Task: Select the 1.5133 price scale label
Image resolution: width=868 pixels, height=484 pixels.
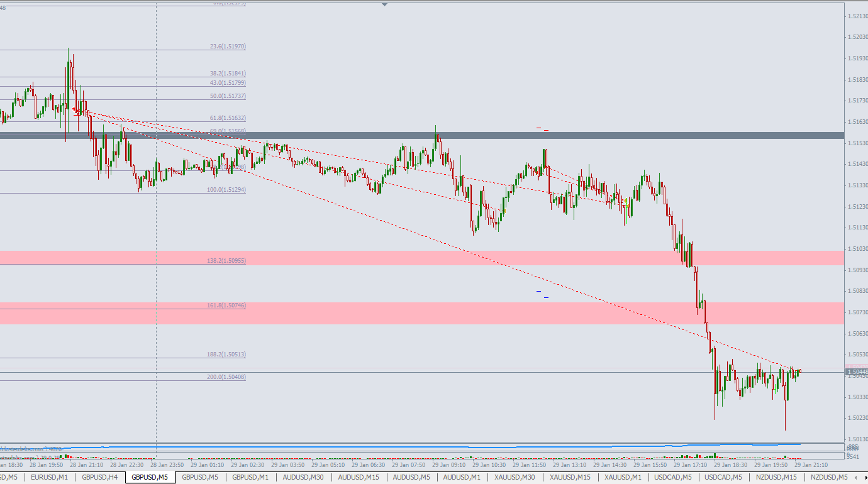Action: point(858,185)
